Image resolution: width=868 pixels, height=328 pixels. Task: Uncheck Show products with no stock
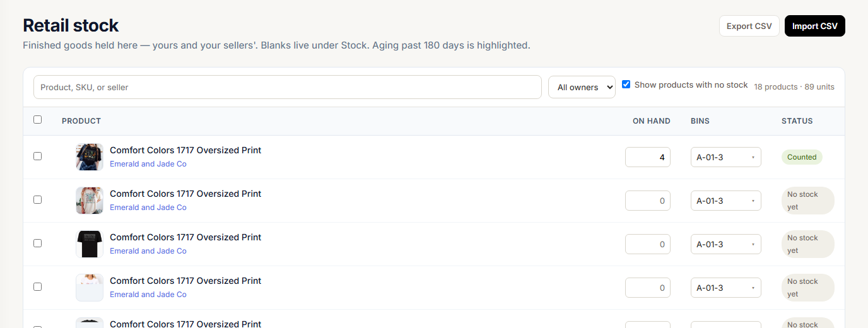626,85
